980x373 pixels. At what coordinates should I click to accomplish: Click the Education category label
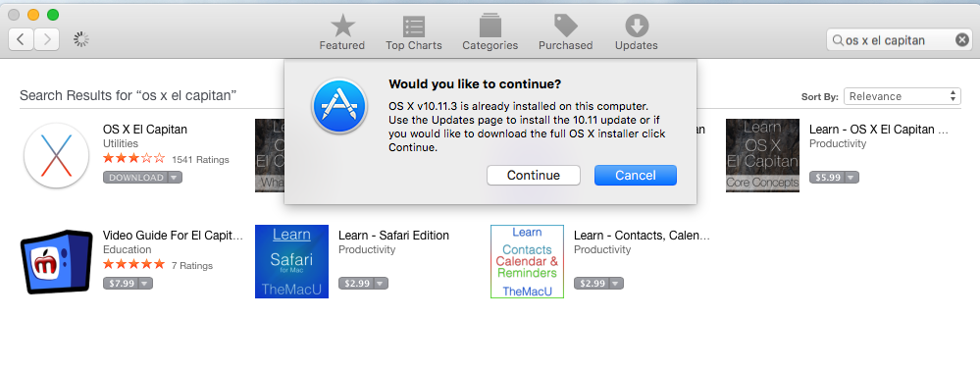[127, 249]
